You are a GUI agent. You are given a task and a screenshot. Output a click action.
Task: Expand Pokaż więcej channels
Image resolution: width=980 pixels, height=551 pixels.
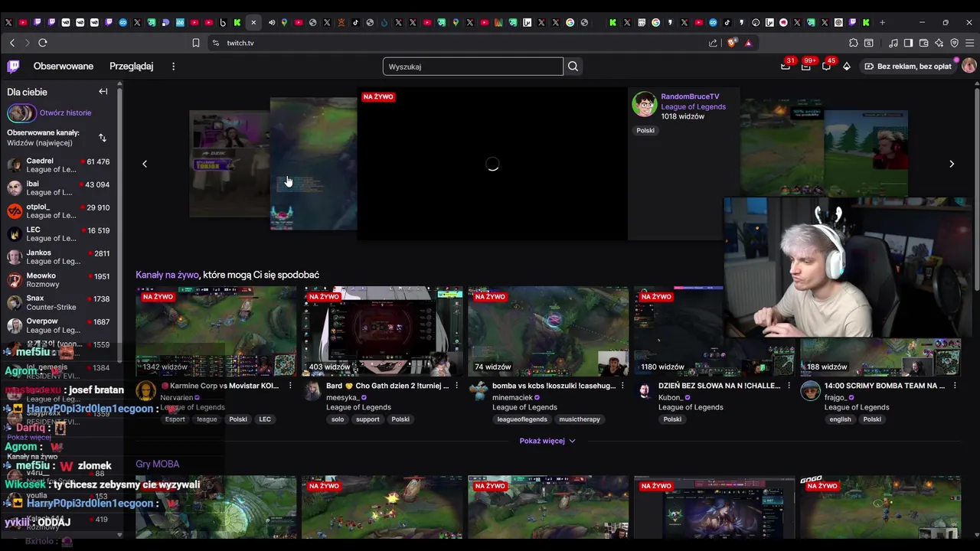547,441
